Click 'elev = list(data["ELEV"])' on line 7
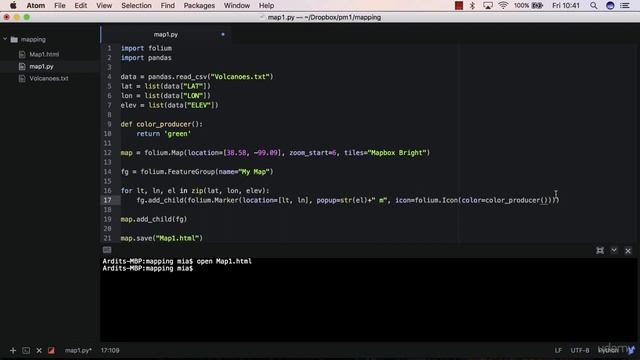Image resolution: width=640 pixels, height=360 pixels. tap(169, 105)
